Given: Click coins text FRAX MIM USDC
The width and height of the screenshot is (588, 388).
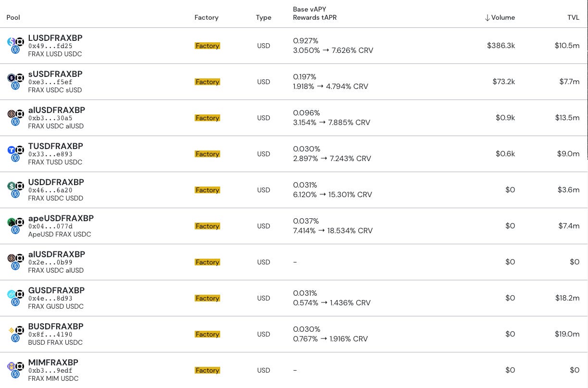Looking at the screenshot, I should click(53, 378).
